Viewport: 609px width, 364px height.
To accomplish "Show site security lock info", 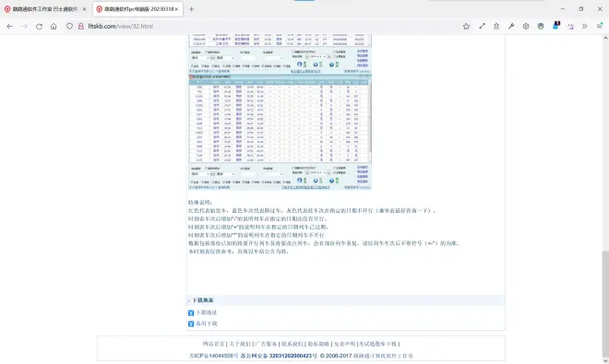I will point(81,27).
